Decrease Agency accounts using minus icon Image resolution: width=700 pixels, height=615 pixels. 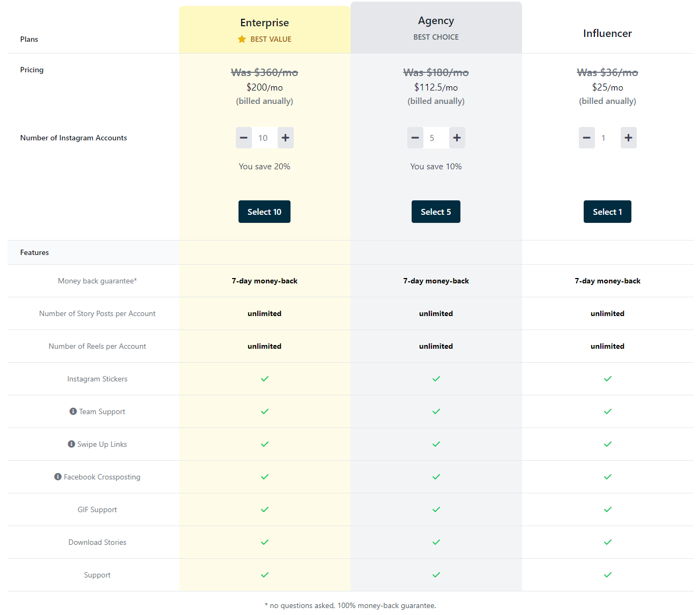(415, 138)
